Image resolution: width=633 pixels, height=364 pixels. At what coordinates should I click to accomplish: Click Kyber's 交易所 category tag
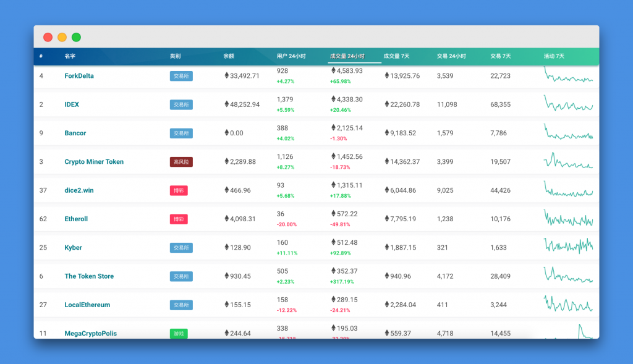point(181,248)
